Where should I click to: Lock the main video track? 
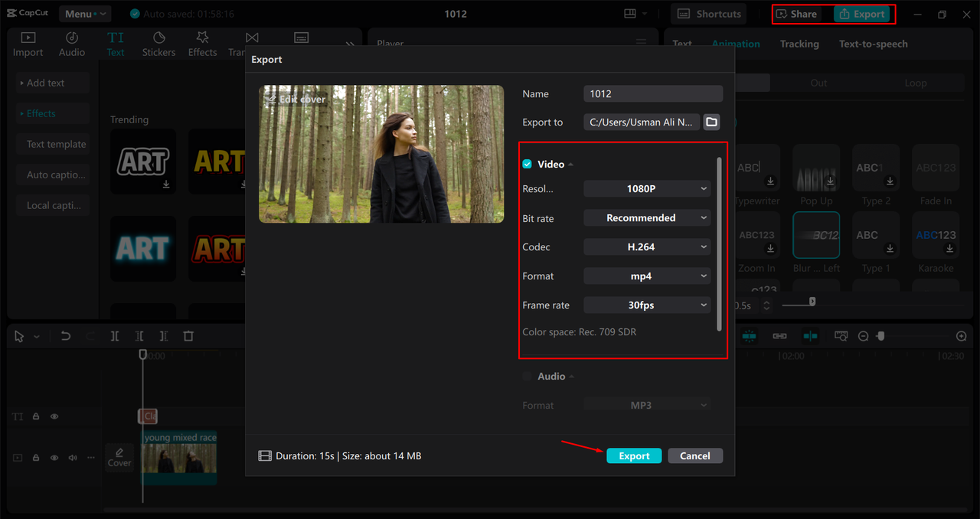click(35, 458)
